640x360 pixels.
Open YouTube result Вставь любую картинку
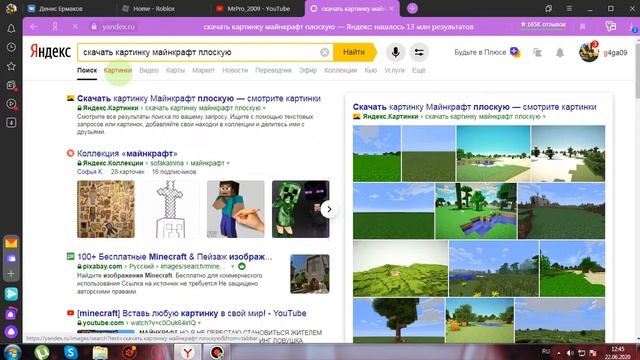(x=192, y=313)
